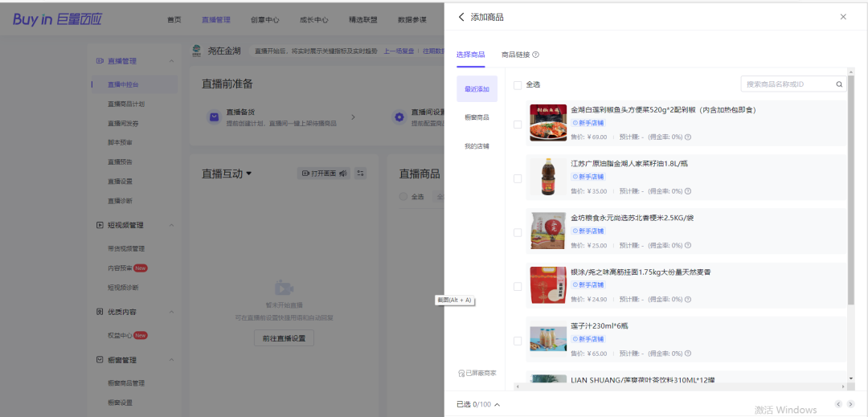Open the 直播互动 dropdown arrow
Viewport: 868px width, 417px height.
click(249, 174)
